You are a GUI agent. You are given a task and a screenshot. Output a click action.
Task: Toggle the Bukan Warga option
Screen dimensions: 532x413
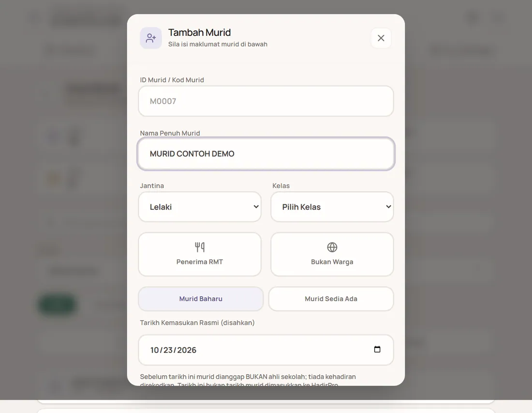[332, 254]
